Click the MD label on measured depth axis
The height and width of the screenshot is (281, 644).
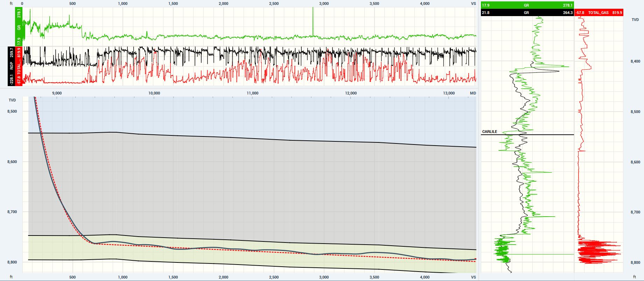pyautogui.click(x=472, y=93)
